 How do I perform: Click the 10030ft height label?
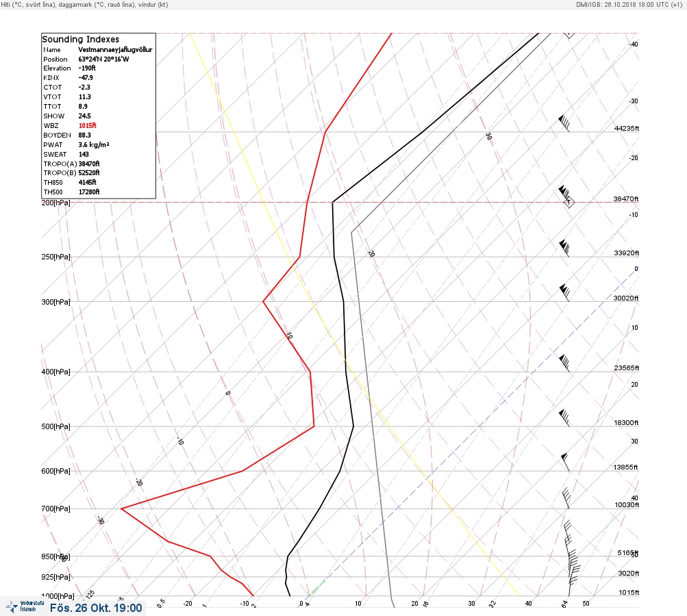(x=627, y=505)
